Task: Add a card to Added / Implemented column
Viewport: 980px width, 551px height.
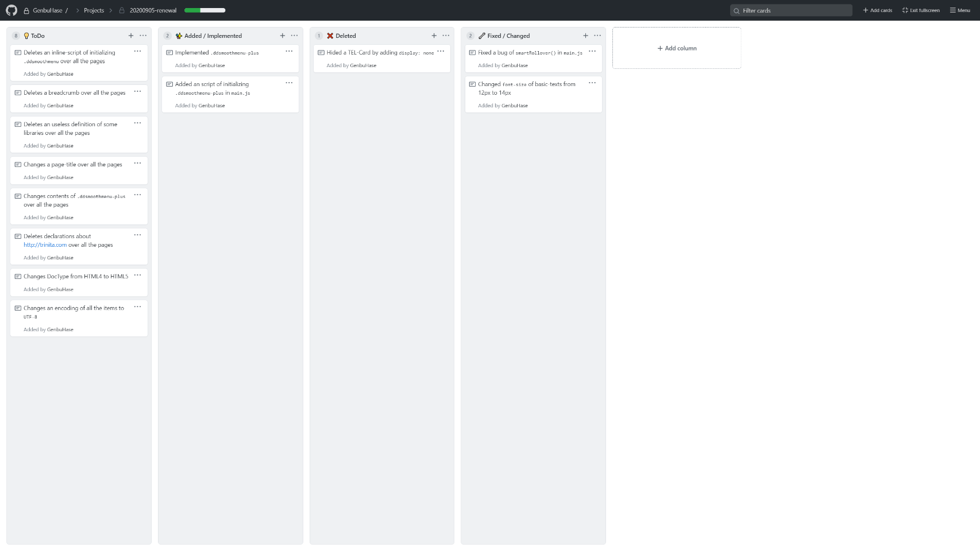Action: (283, 36)
